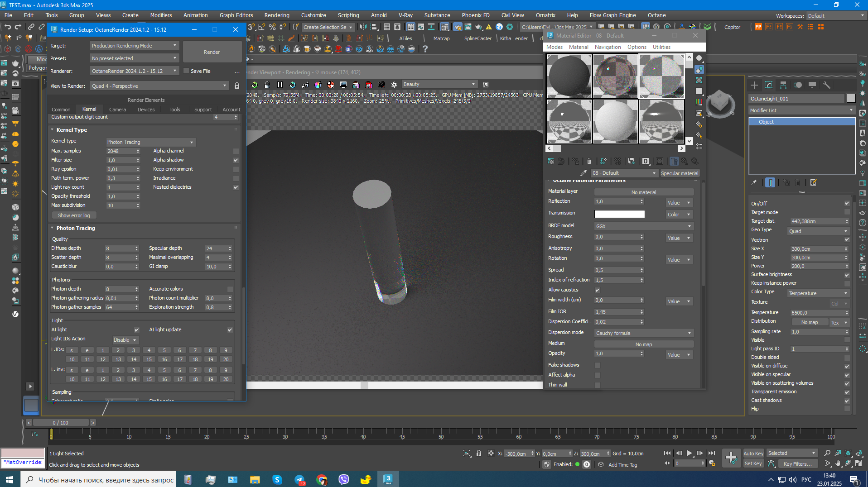Screen dimensions: 868x487
Task: Click the Render button
Action: [212, 52]
